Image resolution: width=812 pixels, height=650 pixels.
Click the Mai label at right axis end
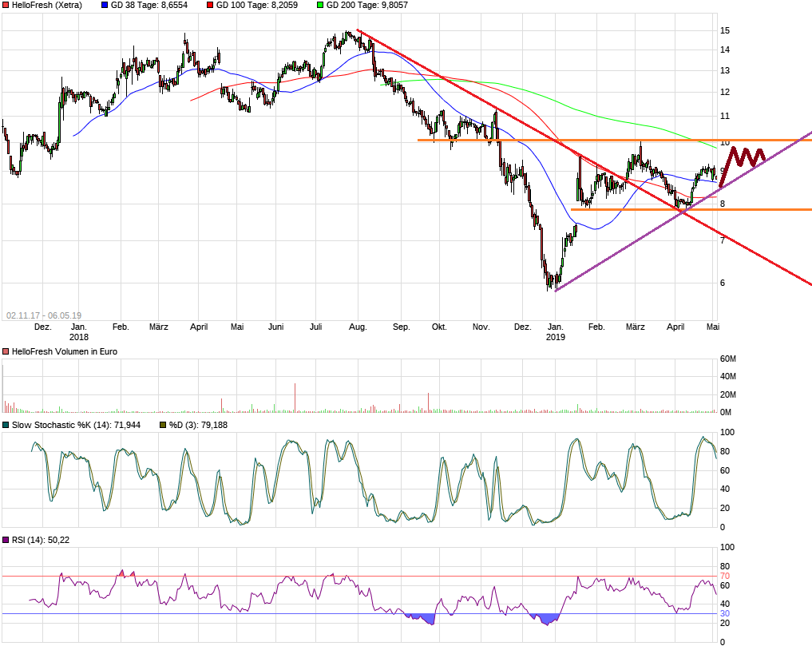714,327
